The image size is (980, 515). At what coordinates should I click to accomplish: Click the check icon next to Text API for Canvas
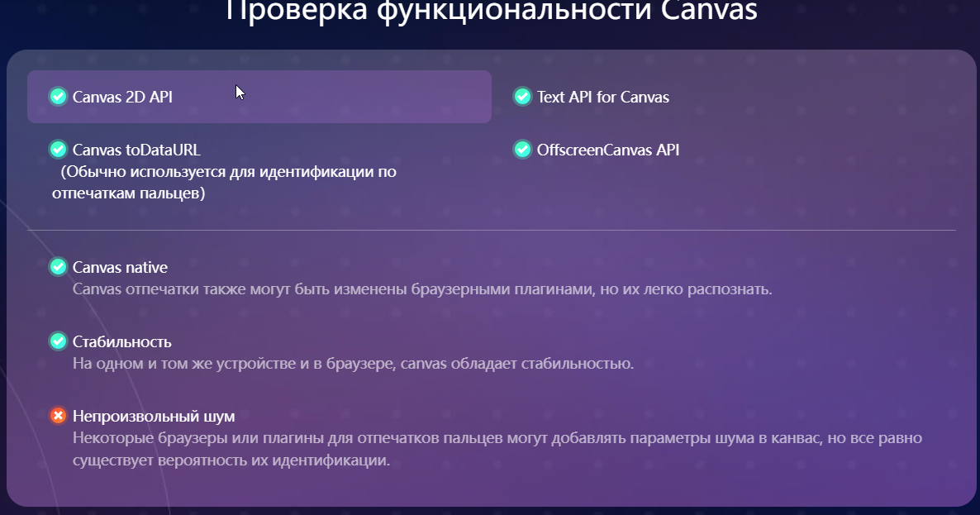(x=522, y=97)
